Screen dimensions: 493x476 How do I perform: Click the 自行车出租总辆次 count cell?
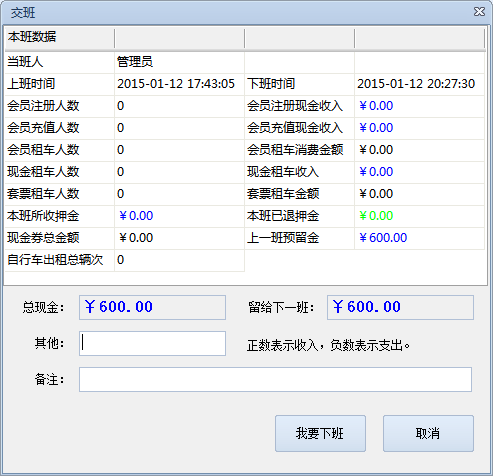point(179,260)
